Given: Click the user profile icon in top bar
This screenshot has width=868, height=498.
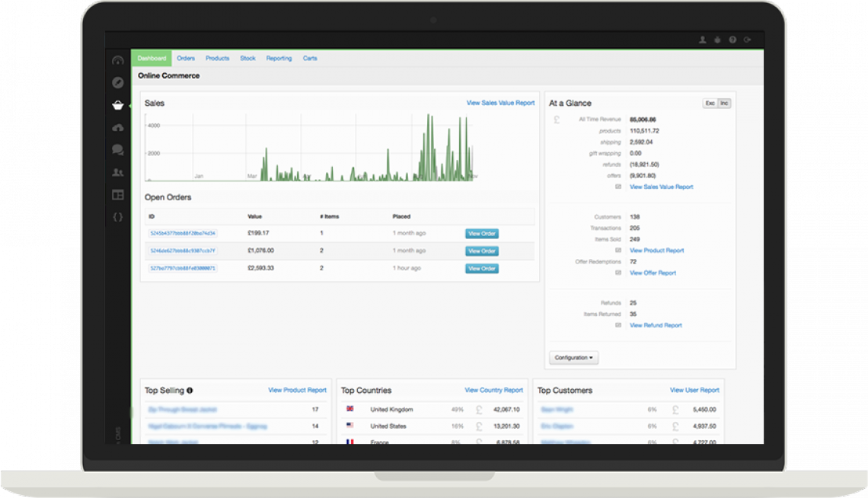Looking at the screenshot, I should point(703,40).
